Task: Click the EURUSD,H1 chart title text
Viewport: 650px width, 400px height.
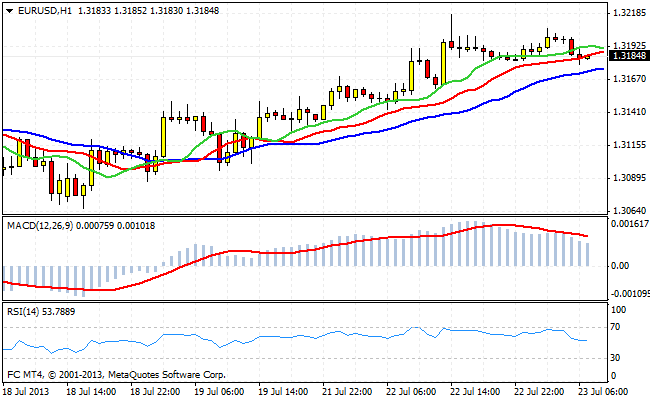Action: coord(45,11)
